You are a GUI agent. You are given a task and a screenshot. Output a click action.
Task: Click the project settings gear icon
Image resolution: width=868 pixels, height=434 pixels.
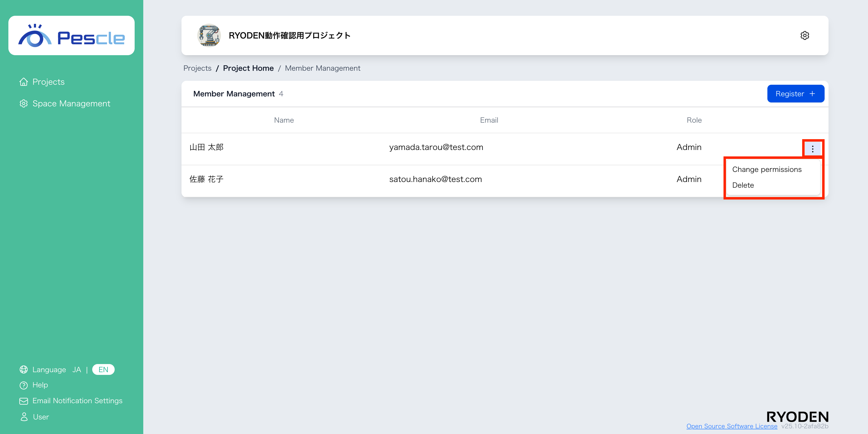click(x=805, y=36)
